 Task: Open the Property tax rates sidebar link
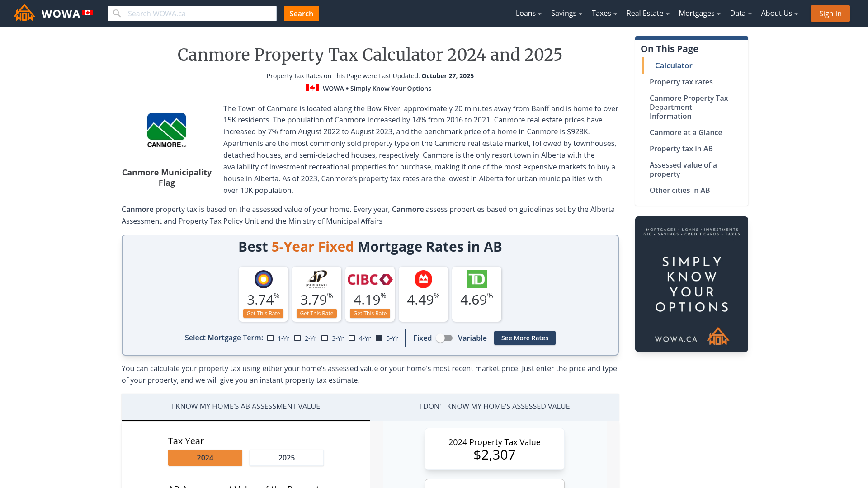click(x=681, y=82)
